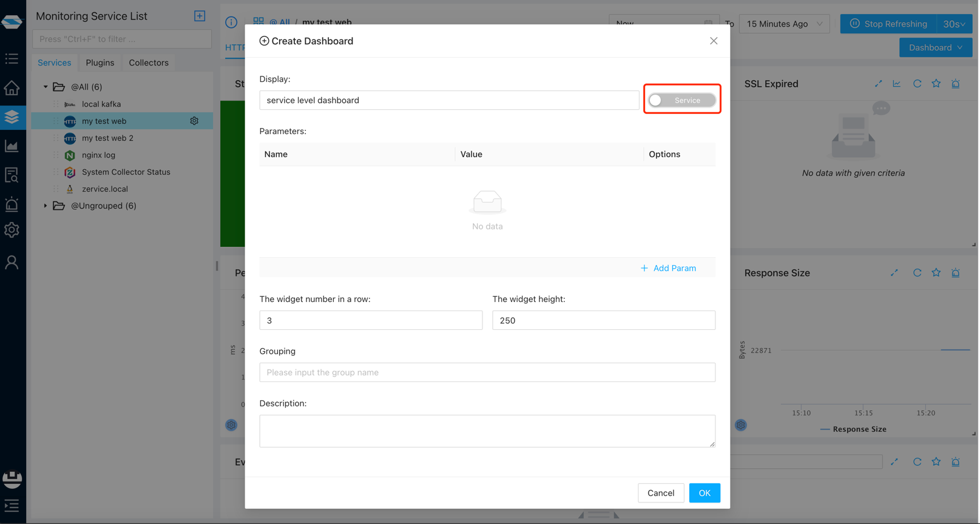
Task: Open gear settings for my test web
Action: (194, 121)
